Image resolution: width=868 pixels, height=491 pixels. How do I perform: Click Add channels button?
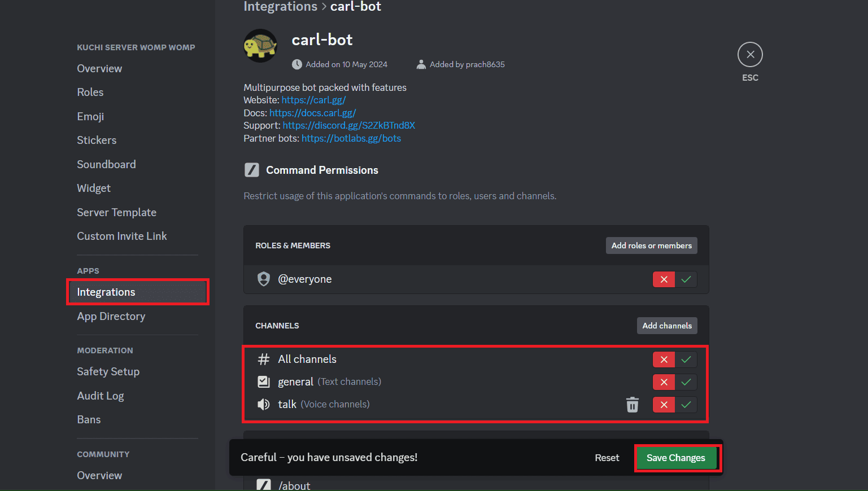click(667, 326)
